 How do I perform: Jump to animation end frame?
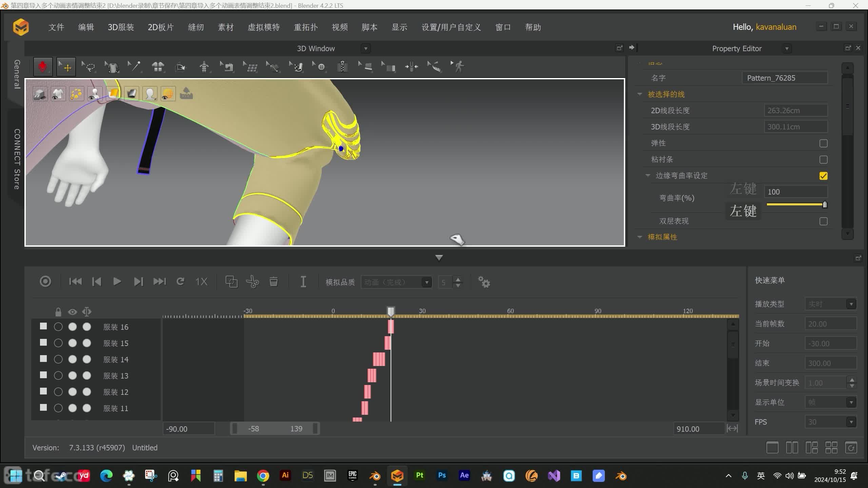[x=159, y=281]
